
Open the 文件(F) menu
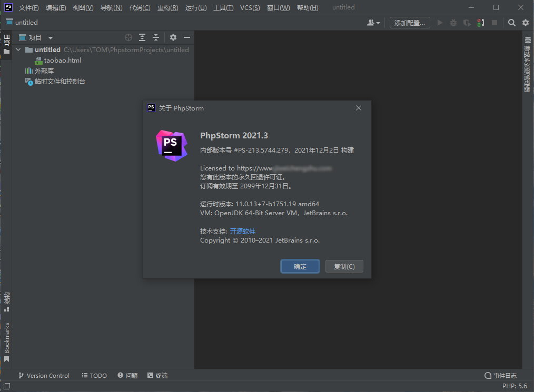click(28, 7)
